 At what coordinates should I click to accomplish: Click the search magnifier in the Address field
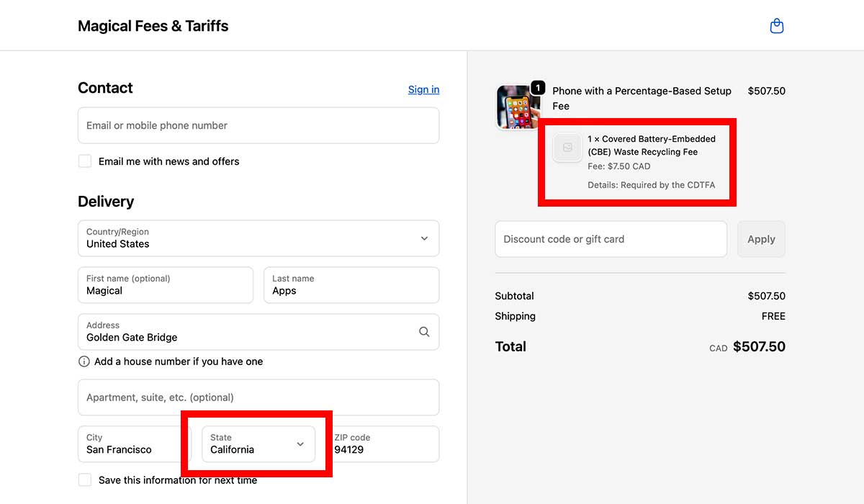[x=425, y=332]
